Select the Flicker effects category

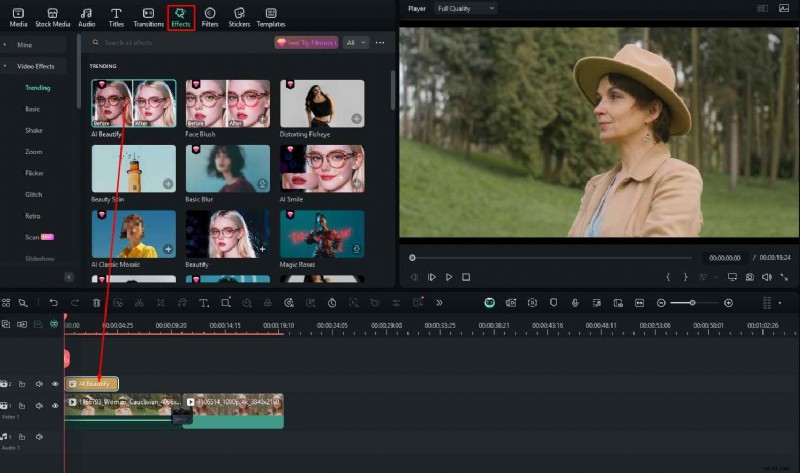click(x=34, y=173)
